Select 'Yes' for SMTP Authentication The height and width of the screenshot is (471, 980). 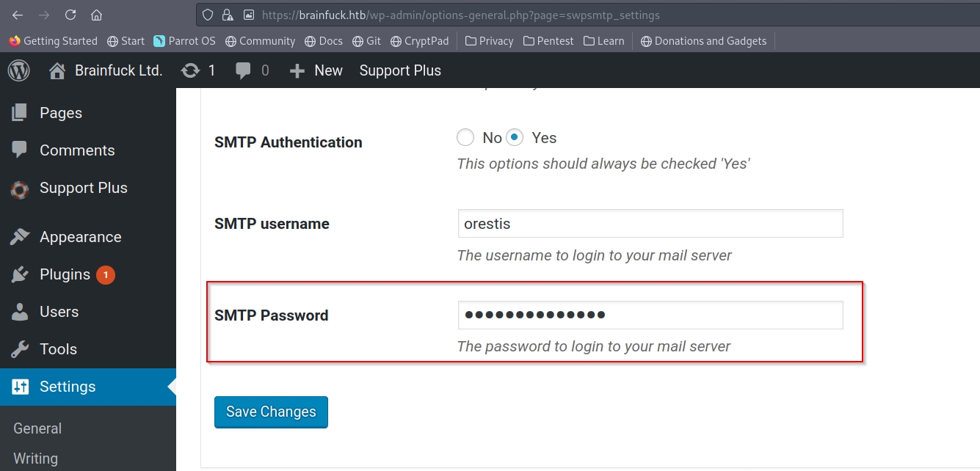(515, 137)
